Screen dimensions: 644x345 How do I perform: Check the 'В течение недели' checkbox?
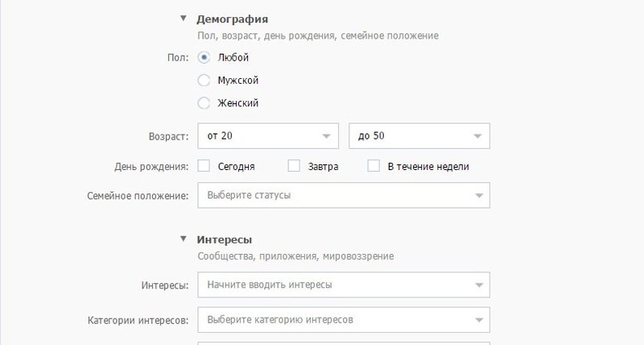tap(374, 166)
